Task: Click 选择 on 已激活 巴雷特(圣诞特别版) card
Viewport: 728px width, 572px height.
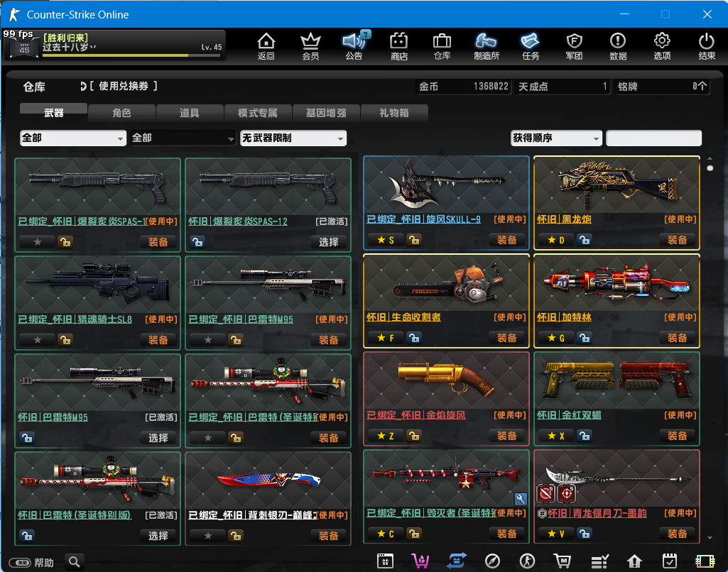Action: point(158,536)
